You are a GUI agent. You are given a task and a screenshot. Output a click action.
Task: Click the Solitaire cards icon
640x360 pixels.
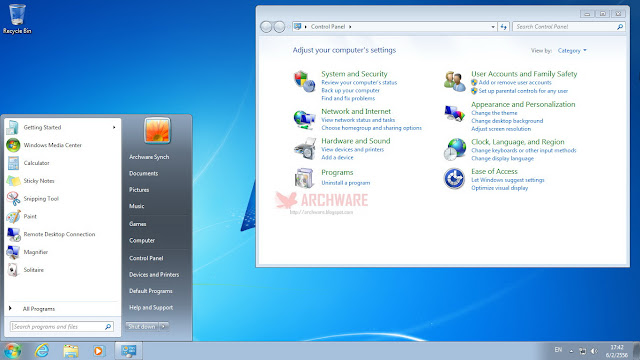click(13, 270)
